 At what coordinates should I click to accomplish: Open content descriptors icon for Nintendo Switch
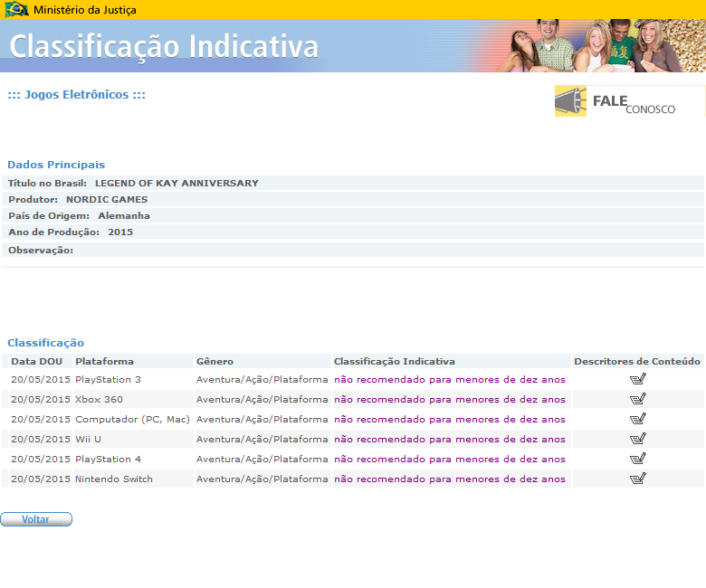click(637, 479)
